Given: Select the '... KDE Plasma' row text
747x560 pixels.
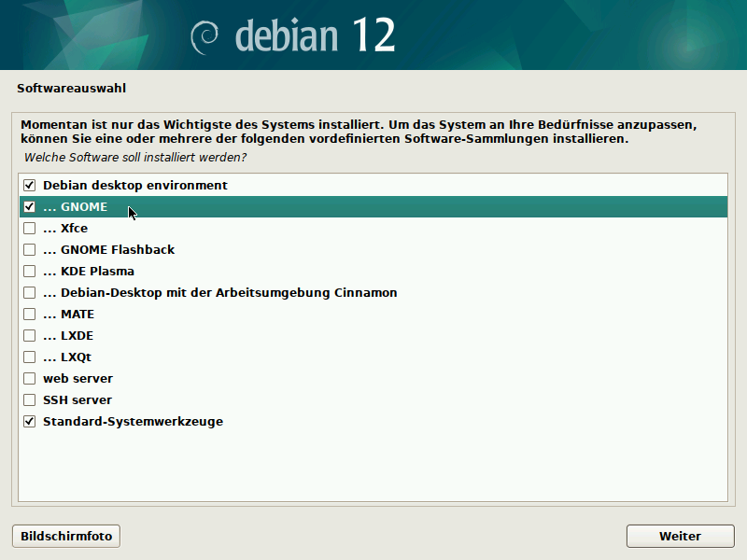Looking at the screenshot, I should coord(89,271).
